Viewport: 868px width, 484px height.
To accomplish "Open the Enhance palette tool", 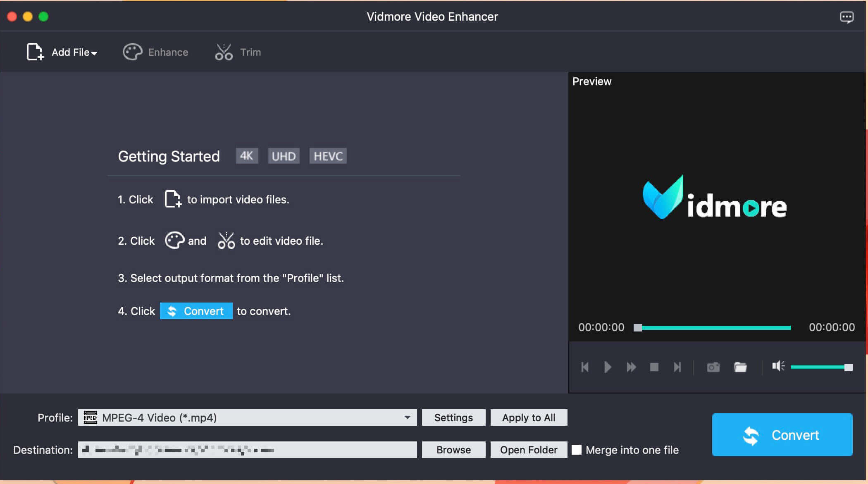I will coord(155,52).
